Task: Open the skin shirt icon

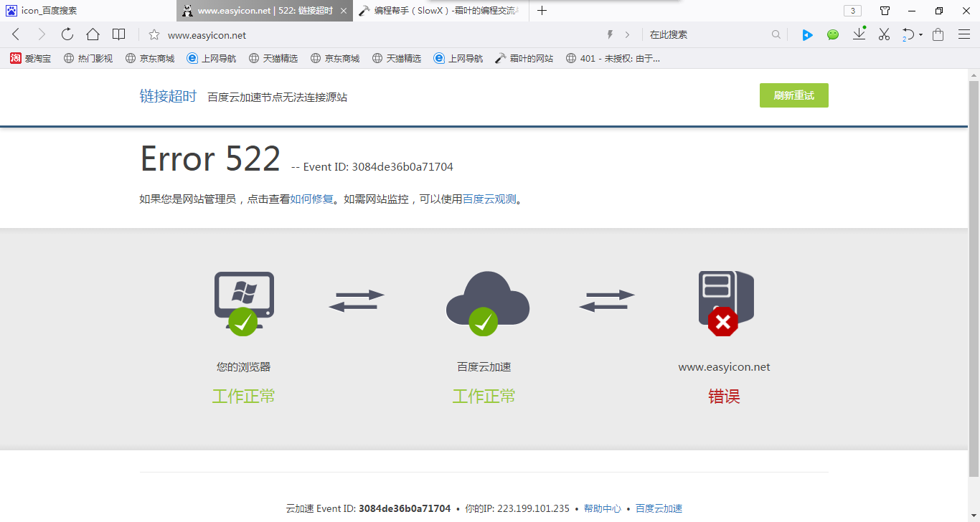Action: click(x=885, y=11)
